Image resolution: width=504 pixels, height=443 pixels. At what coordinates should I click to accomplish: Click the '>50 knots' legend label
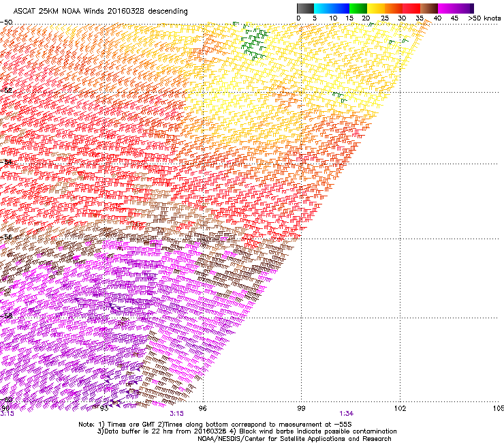point(485,18)
